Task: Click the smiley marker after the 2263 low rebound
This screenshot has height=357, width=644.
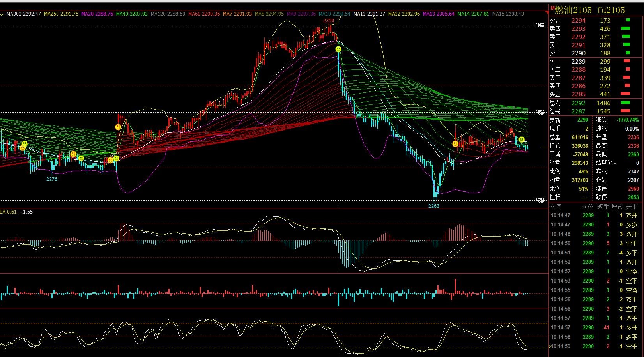Action: pos(455,144)
